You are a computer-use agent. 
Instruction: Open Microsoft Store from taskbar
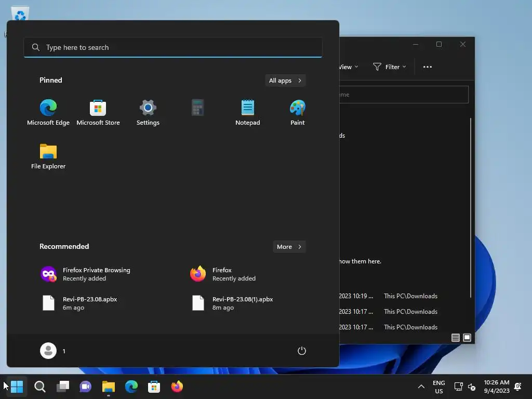[154, 387]
